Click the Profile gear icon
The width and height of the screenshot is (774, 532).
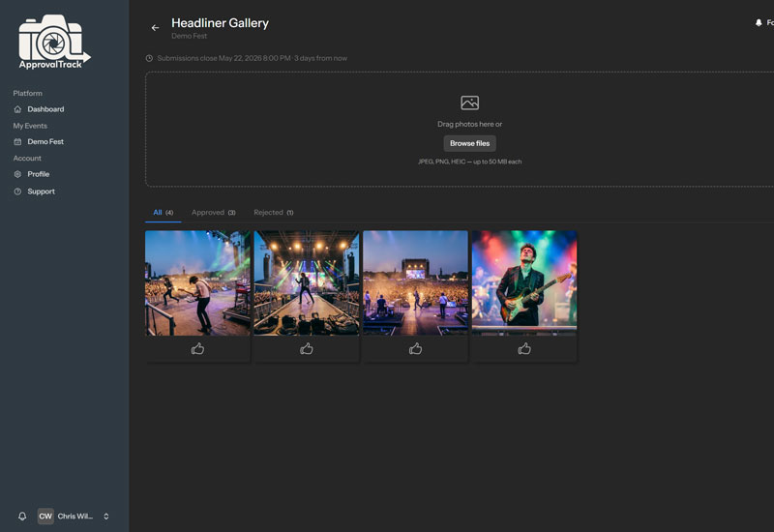pos(17,174)
